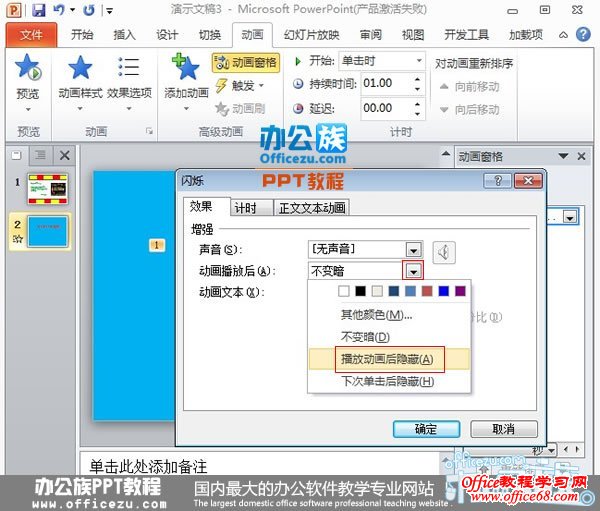
Task: Click the 延迟 field showing 00.00
Action: pos(385,108)
